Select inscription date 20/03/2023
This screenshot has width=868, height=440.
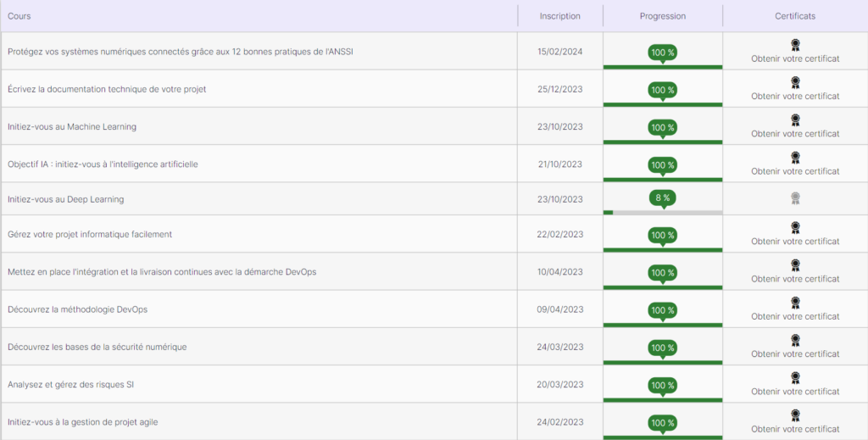pyautogui.click(x=560, y=385)
